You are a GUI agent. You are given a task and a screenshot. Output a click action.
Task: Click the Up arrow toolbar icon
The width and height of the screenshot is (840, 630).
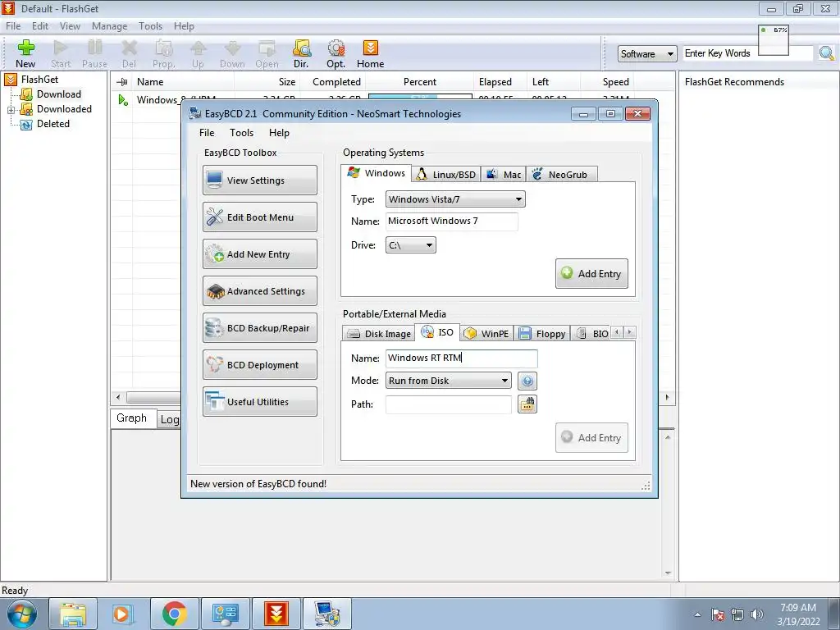pos(198,53)
